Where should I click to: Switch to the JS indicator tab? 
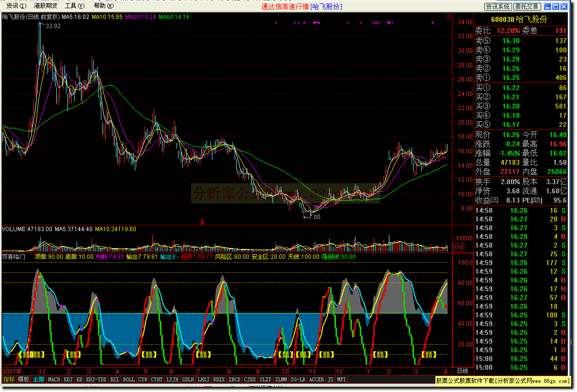(331, 379)
